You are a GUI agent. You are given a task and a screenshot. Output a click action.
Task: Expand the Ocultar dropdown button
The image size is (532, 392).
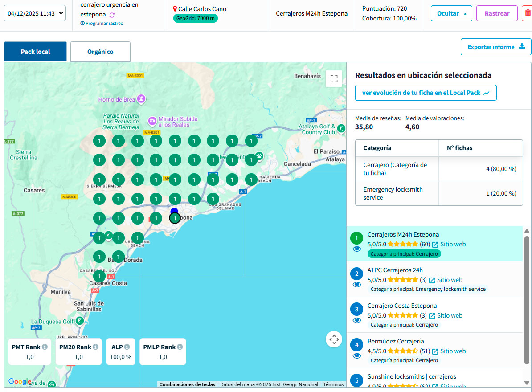click(451, 13)
